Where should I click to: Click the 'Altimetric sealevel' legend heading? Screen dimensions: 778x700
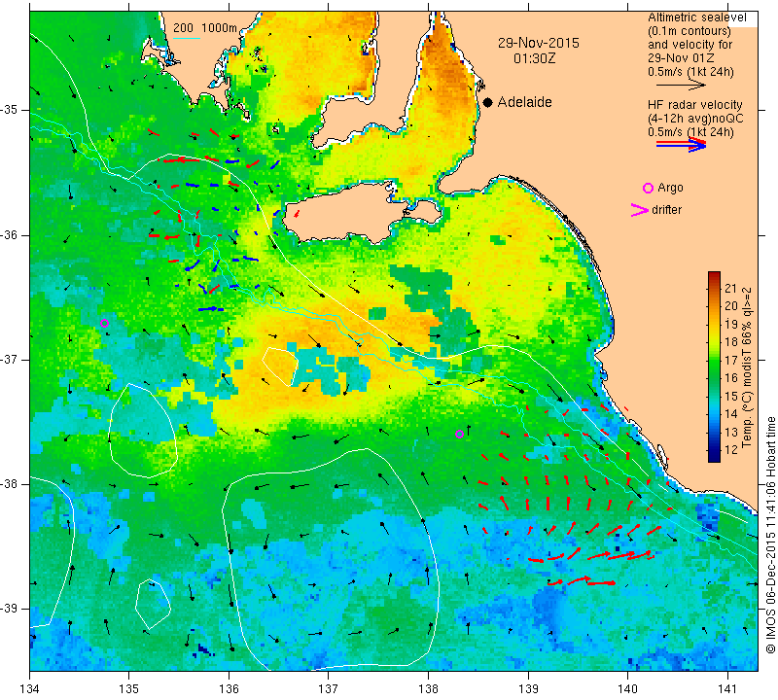tap(696, 17)
